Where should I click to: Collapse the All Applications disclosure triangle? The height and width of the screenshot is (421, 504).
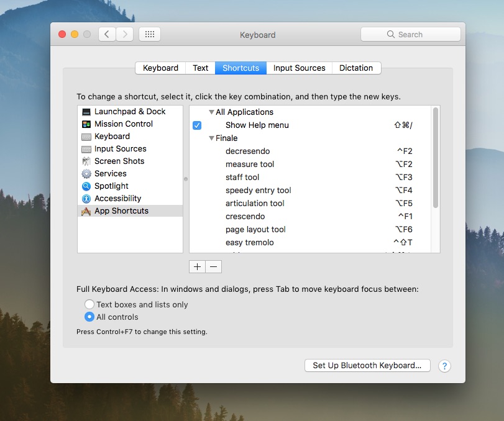click(211, 112)
